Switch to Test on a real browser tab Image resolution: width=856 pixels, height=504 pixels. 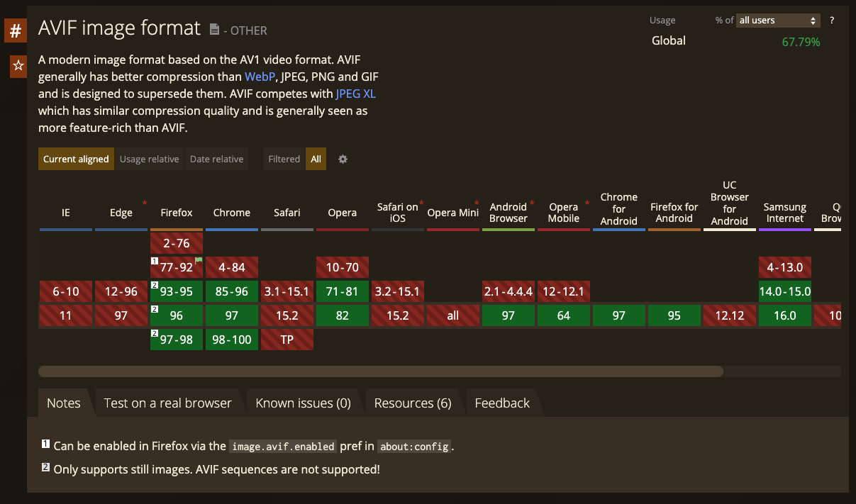pyautogui.click(x=168, y=403)
